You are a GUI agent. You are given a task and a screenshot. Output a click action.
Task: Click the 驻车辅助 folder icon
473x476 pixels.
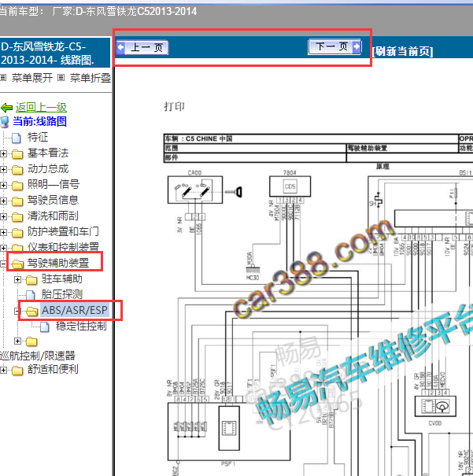tap(31, 279)
